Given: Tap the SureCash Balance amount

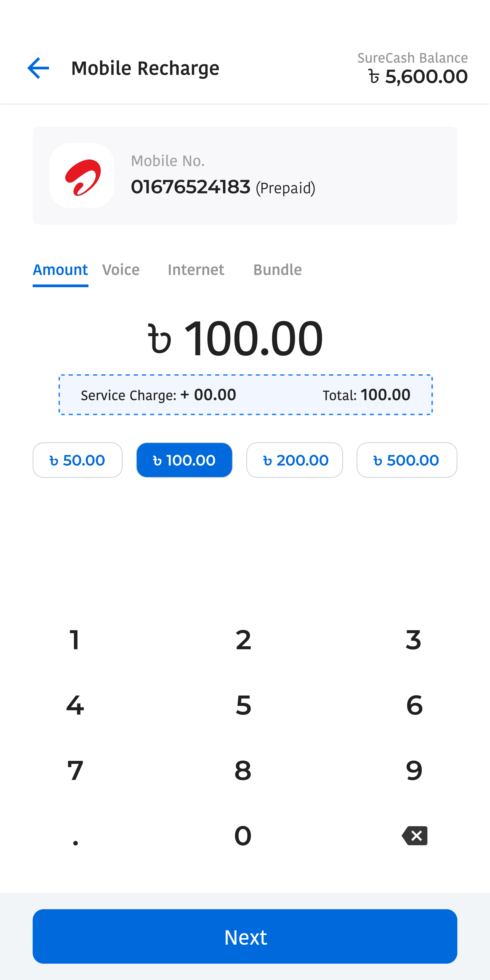Looking at the screenshot, I should (418, 76).
